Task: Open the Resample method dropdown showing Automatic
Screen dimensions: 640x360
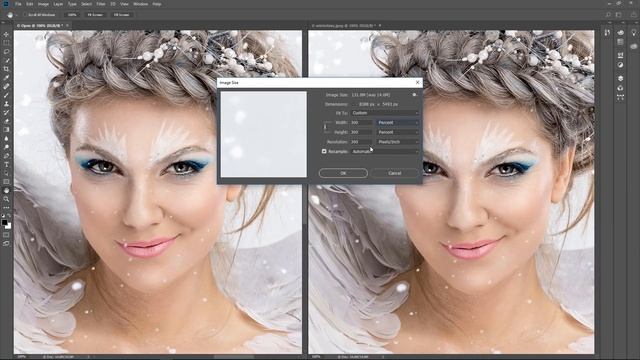Action: pyautogui.click(x=385, y=151)
